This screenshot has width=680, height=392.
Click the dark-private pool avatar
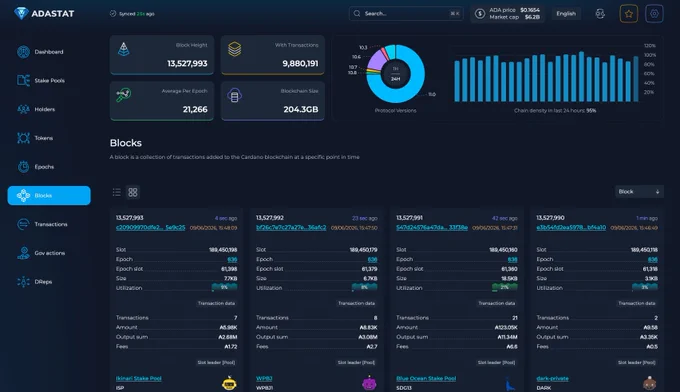[649, 383]
